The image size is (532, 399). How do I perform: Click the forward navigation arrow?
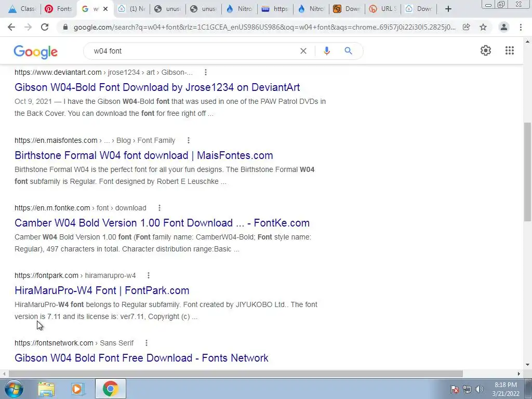pyautogui.click(x=28, y=27)
